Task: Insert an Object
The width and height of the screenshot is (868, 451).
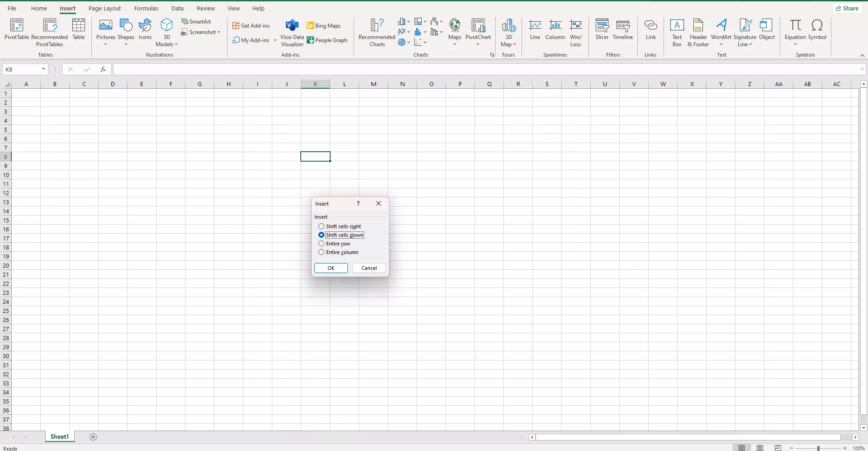Action: [x=767, y=30]
